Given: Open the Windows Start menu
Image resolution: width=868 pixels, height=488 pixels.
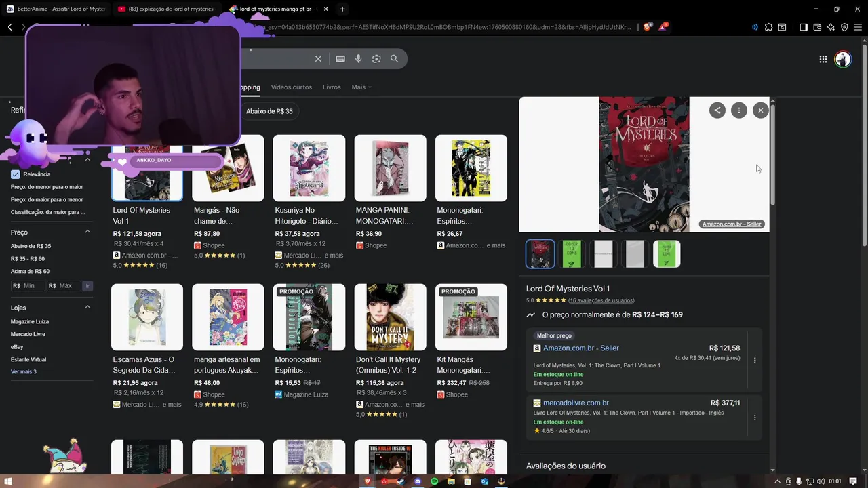Looking at the screenshot, I should coord(9,481).
